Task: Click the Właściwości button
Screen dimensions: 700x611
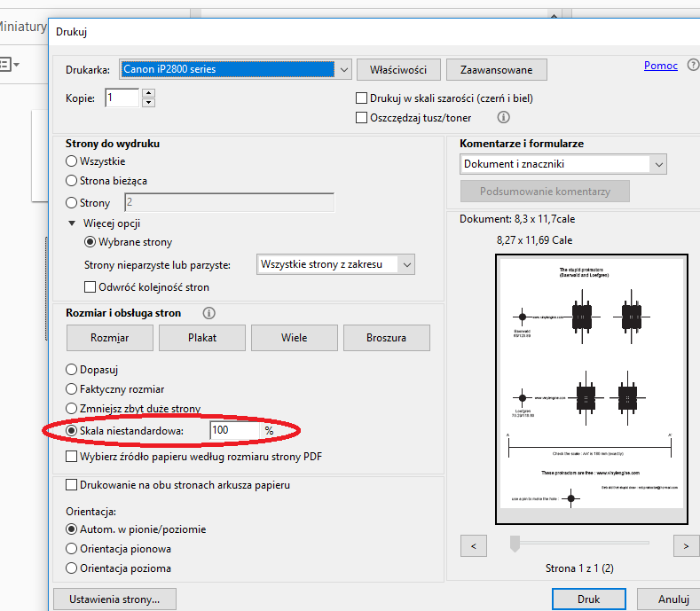Action: (x=398, y=69)
